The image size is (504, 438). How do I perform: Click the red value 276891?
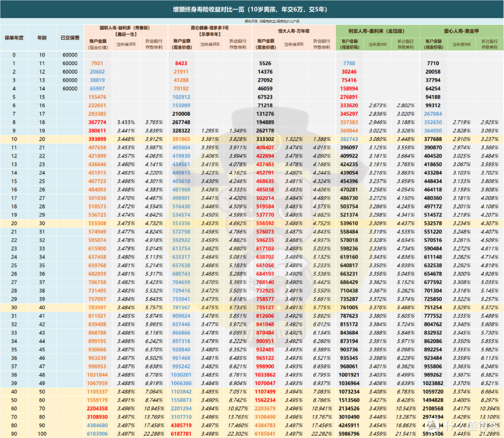pyautogui.click(x=349, y=97)
